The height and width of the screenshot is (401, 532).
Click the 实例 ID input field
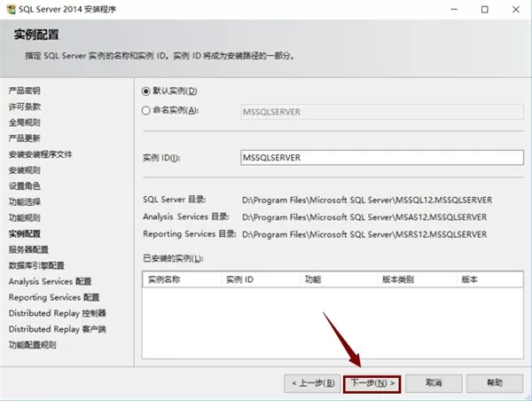click(x=382, y=158)
